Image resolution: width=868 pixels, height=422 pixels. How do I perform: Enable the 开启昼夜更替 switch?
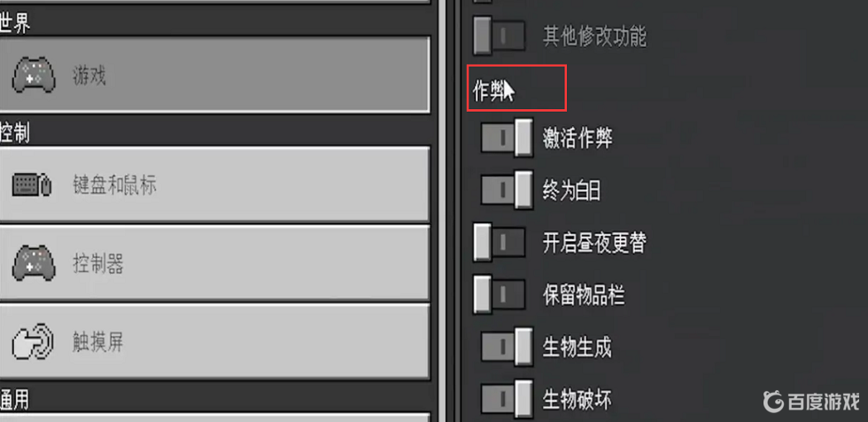pyautogui.click(x=499, y=242)
